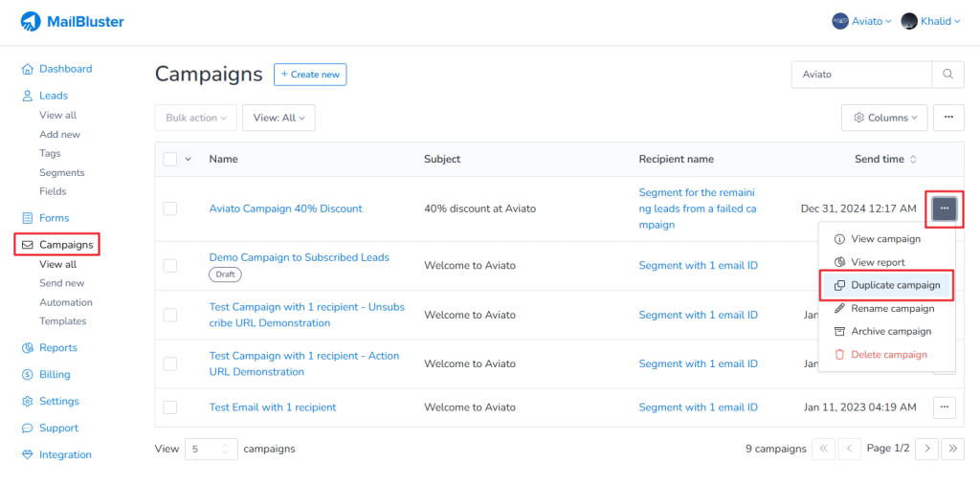Click the Reports sidebar icon
The height and width of the screenshot is (483, 980).
[x=27, y=348]
